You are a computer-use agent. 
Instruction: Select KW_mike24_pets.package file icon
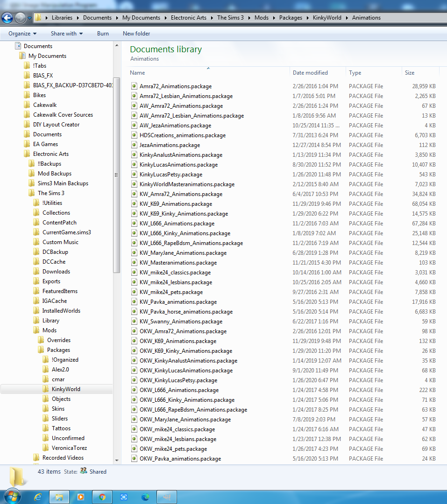coord(134,292)
